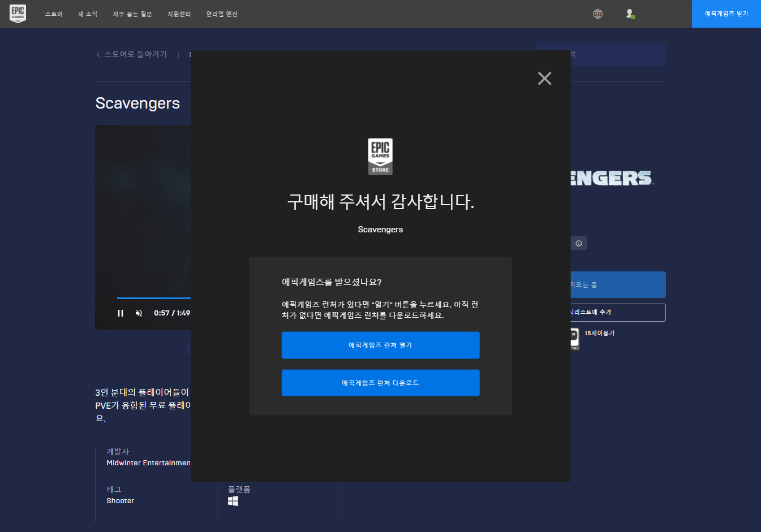The width and height of the screenshot is (761, 532).
Task: Click the Shooter tag text
Action: [121, 501]
